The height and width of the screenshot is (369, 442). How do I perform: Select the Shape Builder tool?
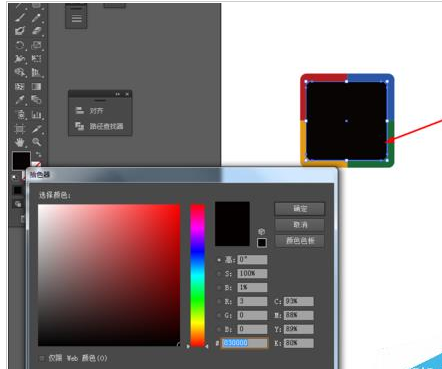(20, 72)
